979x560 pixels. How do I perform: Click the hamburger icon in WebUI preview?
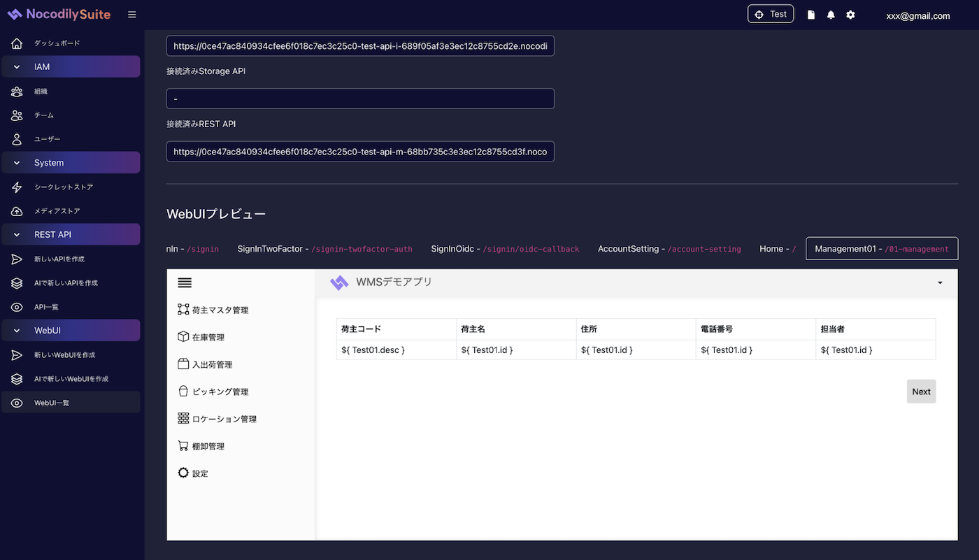(x=185, y=283)
